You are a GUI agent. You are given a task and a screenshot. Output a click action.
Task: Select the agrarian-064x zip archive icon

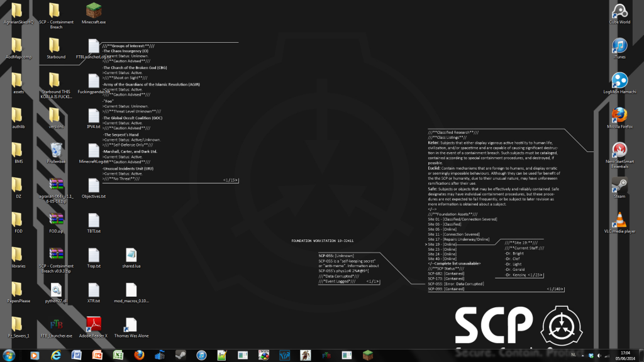click(x=56, y=185)
